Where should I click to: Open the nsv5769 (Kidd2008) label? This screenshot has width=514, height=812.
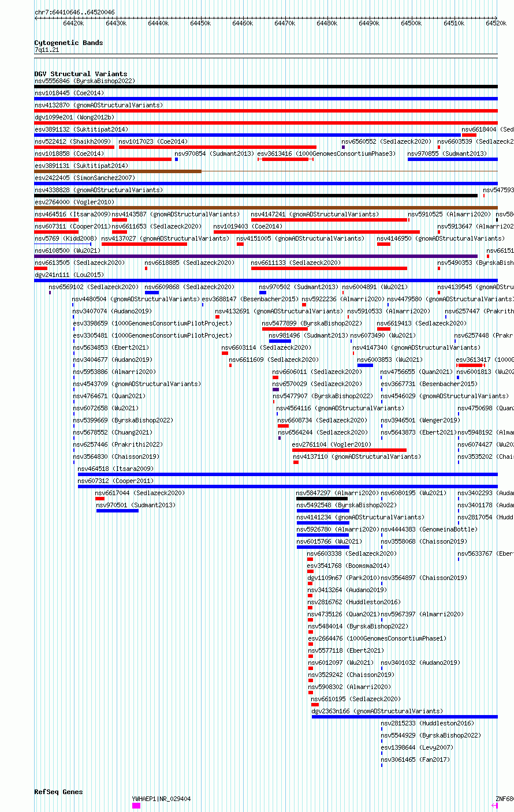66,238
